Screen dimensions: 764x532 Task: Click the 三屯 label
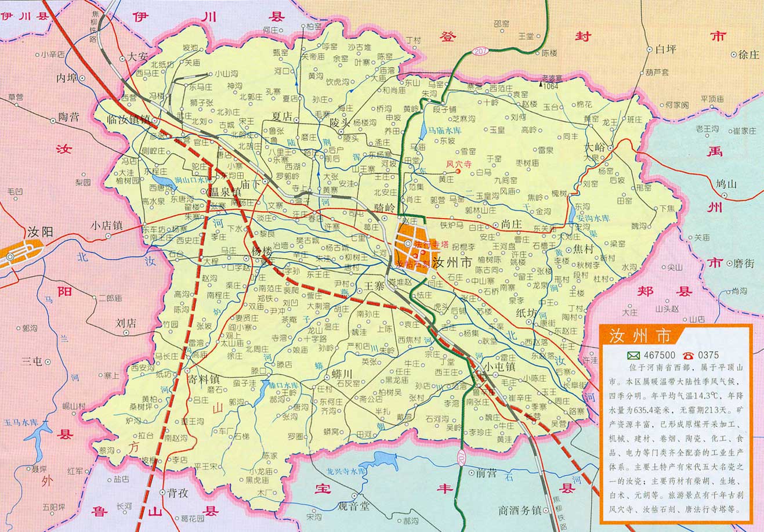[31, 361]
